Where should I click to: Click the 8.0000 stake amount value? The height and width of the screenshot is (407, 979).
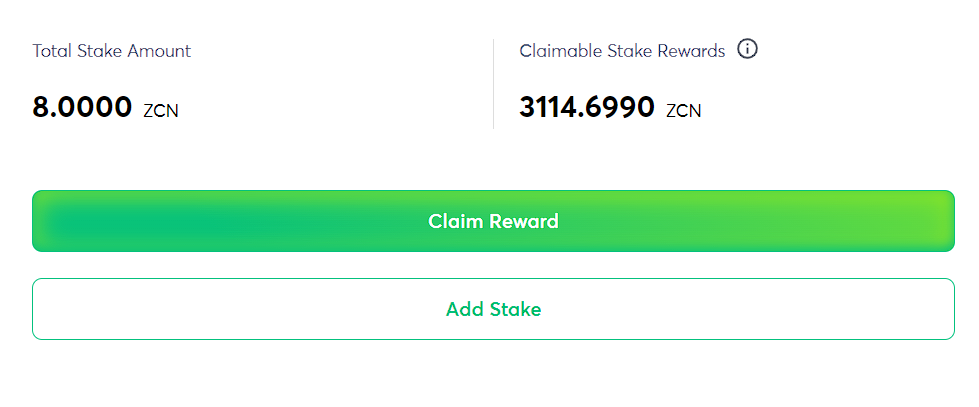point(82,107)
